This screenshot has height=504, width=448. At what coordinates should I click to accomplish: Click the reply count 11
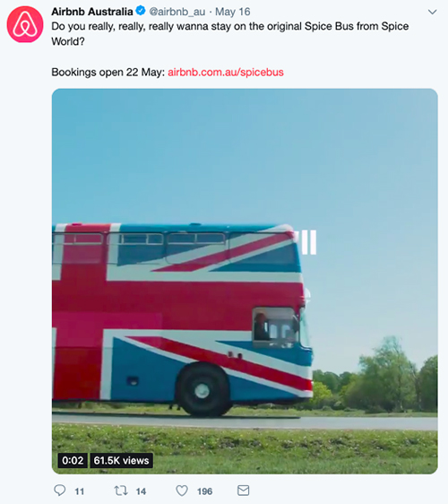(x=80, y=491)
